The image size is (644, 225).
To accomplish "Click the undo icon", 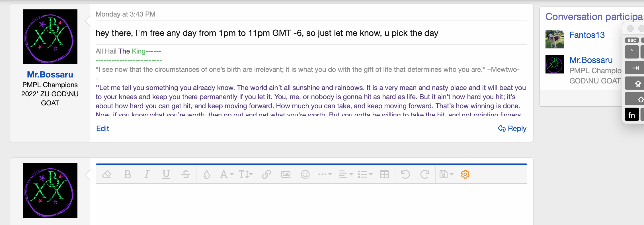I will pos(405,174).
